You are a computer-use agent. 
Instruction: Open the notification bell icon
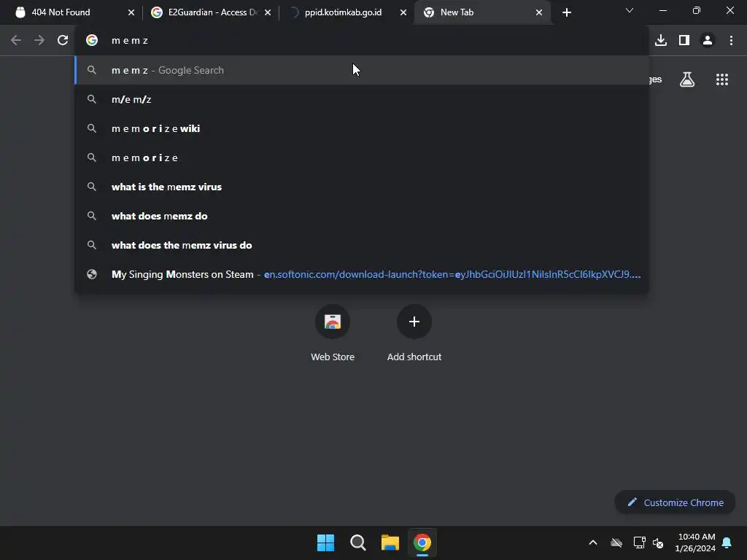tap(727, 542)
